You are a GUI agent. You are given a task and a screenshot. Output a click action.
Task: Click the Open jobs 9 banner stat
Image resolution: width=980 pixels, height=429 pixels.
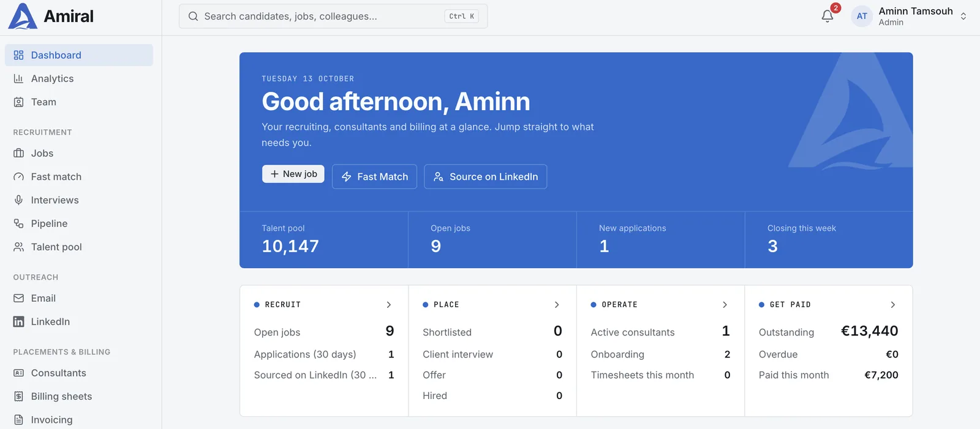pyautogui.click(x=492, y=239)
